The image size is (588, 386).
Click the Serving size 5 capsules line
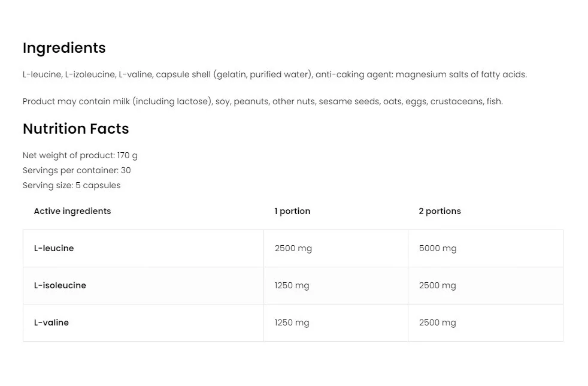click(71, 186)
